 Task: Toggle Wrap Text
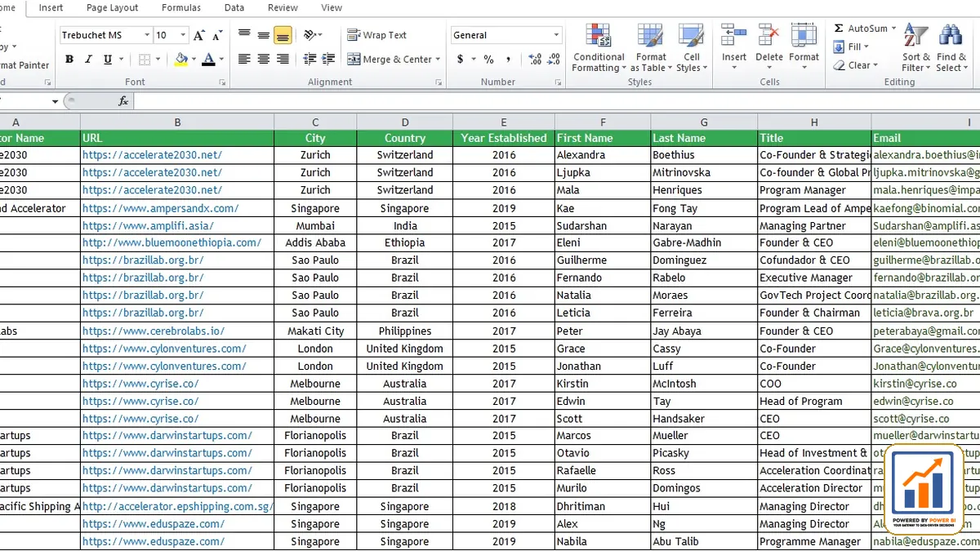click(x=376, y=35)
